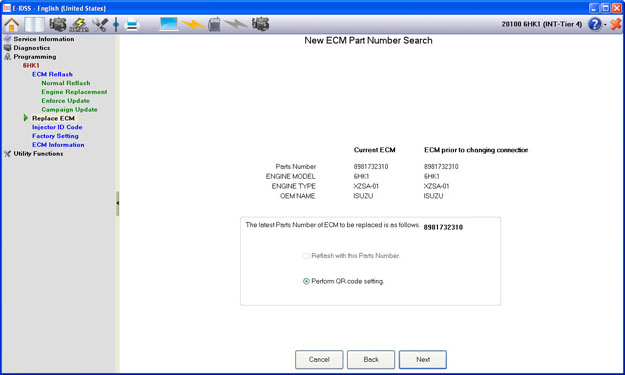This screenshot has height=375, width=625.
Task: Click the laptop computer connection icon
Action: coord(168,24)
